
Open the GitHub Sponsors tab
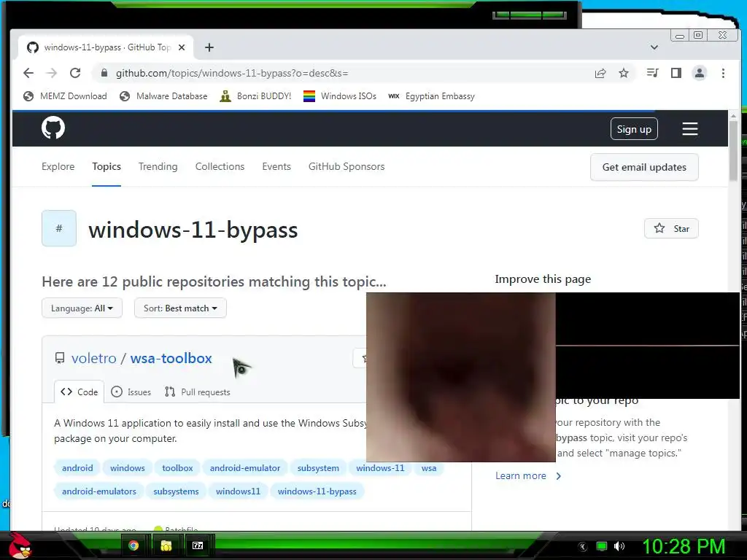click(347, 166)
